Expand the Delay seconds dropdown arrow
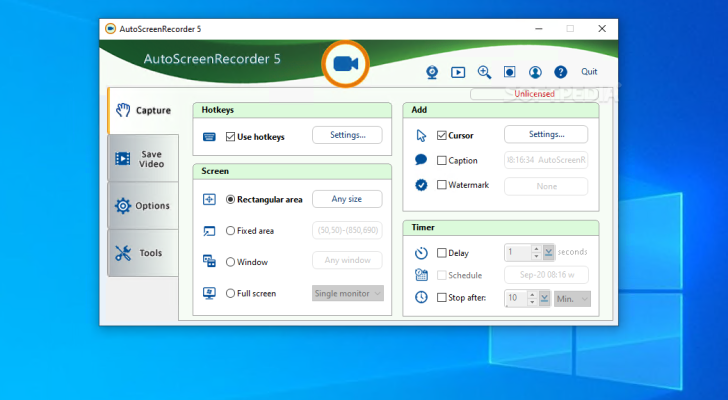The height and width of the screenshot is (400, 728). 548,252
